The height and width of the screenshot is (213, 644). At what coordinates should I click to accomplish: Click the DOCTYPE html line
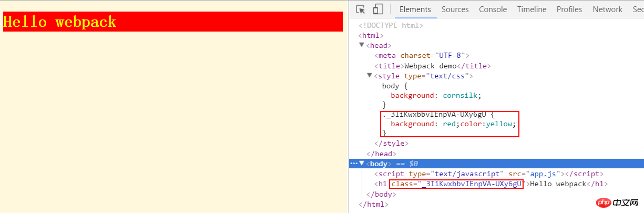(x=391, y=25)
